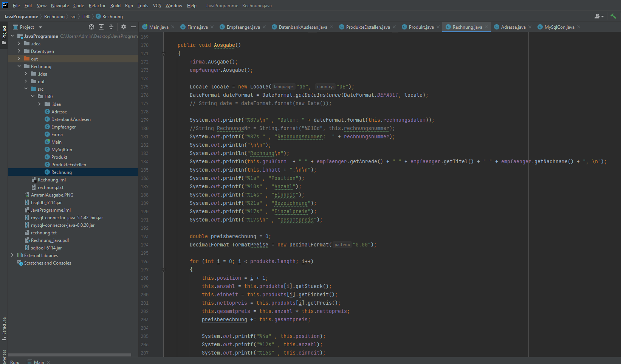Expand the Datentypen folder

click(x=19, y=51)
